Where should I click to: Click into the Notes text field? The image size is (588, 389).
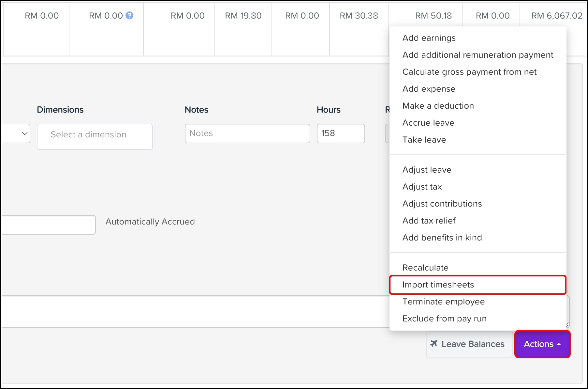247,133
